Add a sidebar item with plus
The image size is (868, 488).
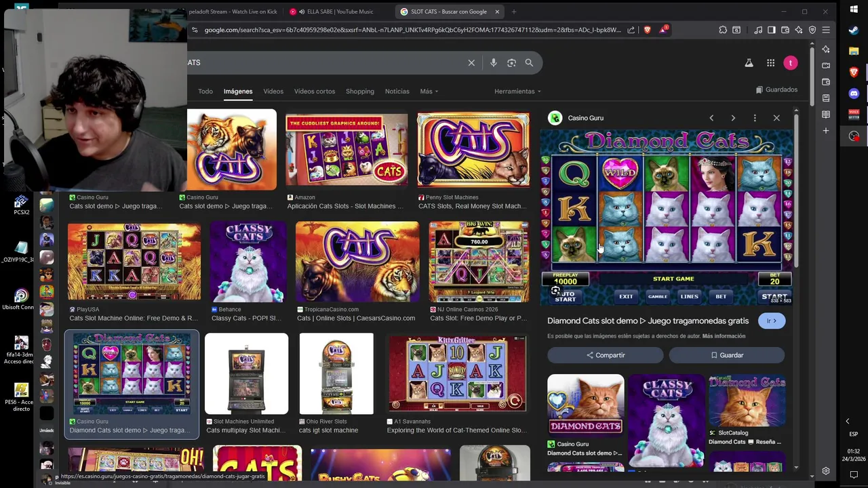[x=826, y=131]
